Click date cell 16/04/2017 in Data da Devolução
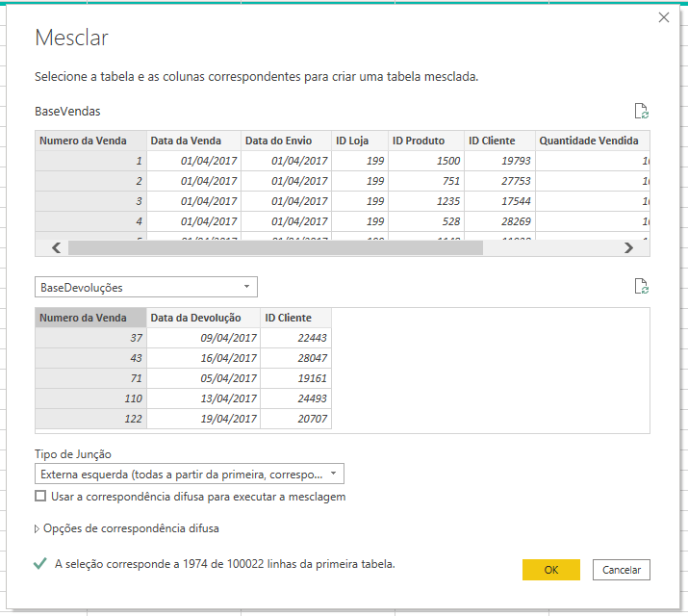 [x=204, y=358]
